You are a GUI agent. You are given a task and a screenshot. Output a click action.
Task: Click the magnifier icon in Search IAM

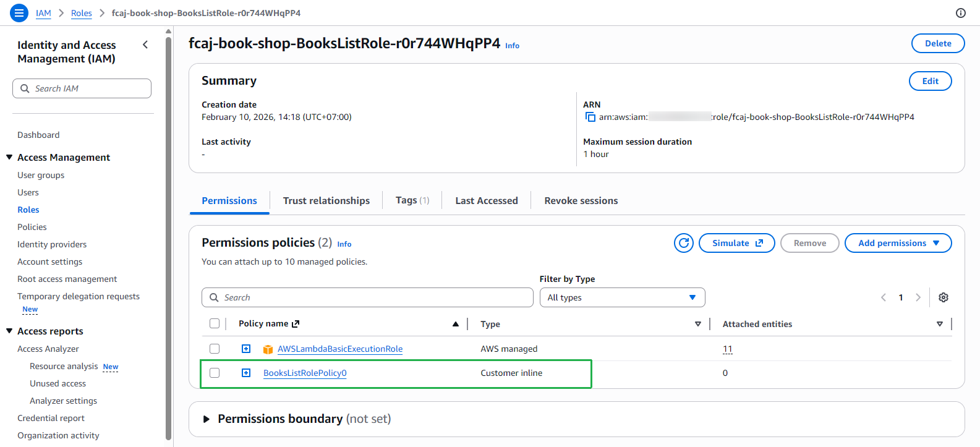click(25, 88)
